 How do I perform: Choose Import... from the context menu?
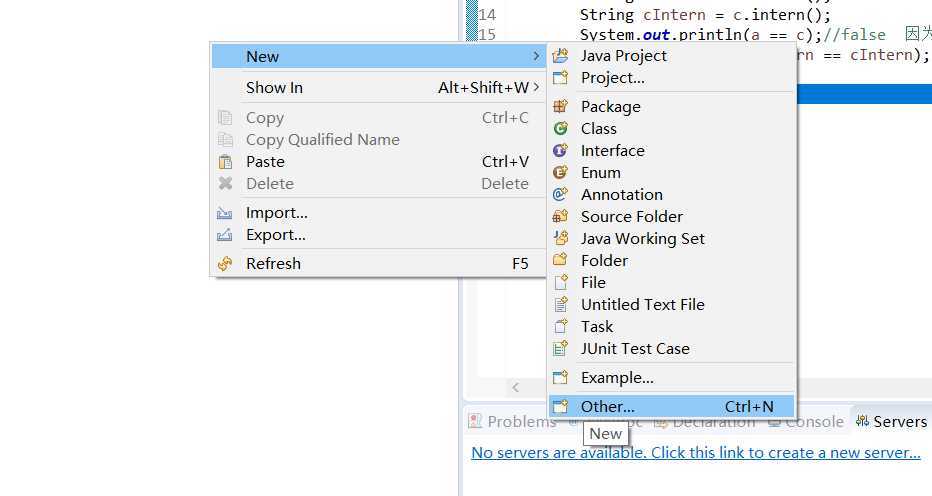pos(378,213)
